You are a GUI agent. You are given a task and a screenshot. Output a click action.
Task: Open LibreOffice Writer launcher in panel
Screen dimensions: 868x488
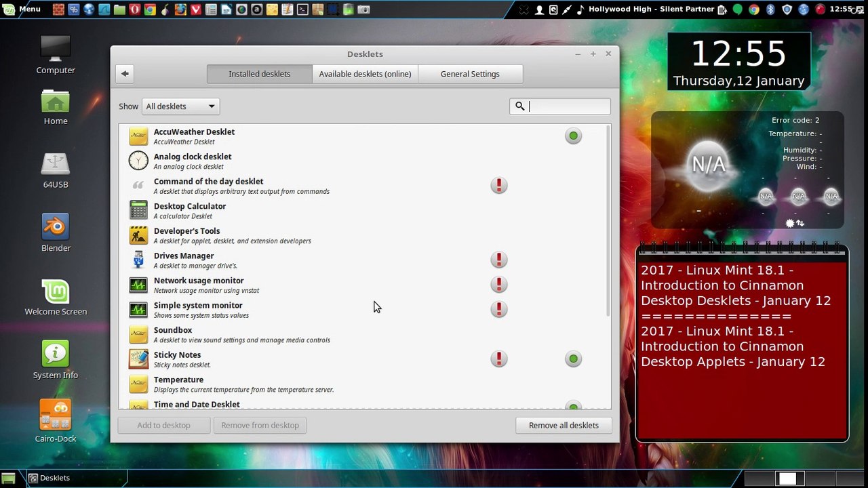(x=226, y=9)
